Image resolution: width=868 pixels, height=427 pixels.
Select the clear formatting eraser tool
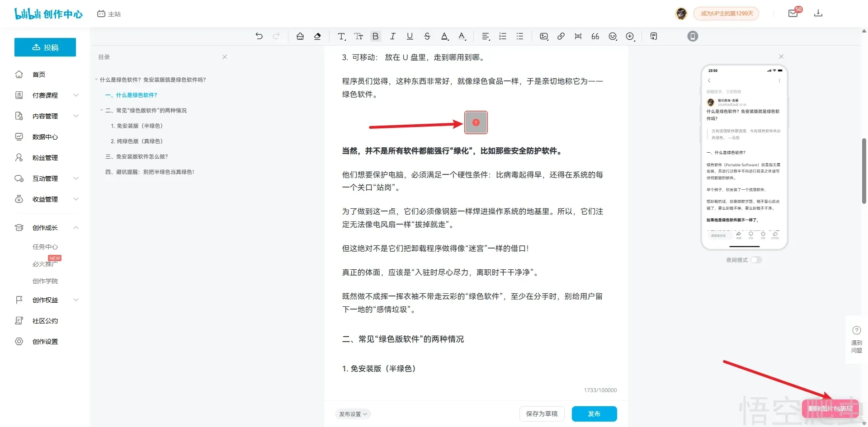pos(317,36)
